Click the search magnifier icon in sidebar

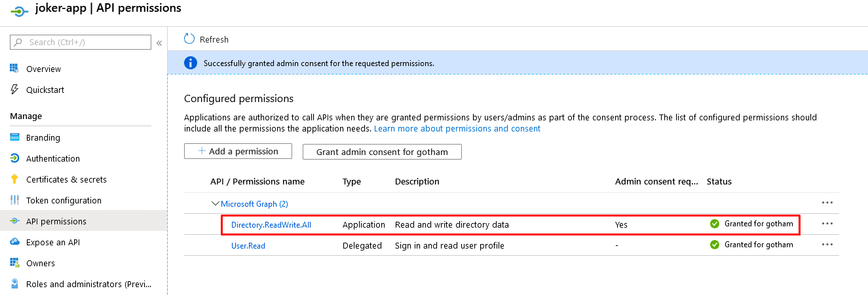(19, 43)
